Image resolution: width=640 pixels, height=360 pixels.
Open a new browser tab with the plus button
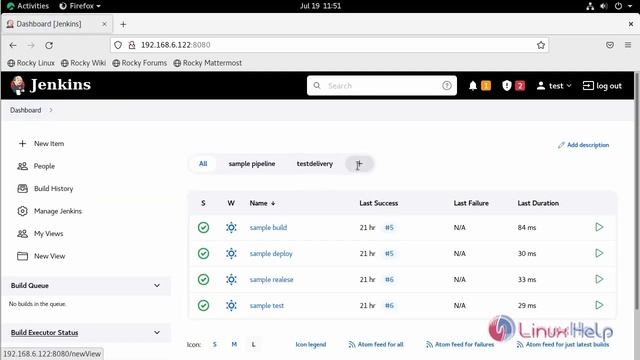[x=123, y=24]
